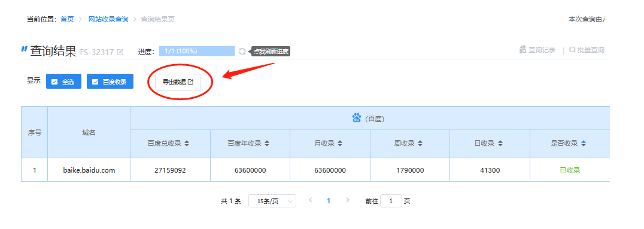Go to next page arrow
The width and height of the screenshot is (644, 229).
[348, 200]
